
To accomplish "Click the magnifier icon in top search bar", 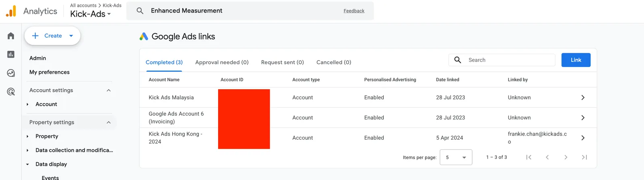I will pos(140,11).
